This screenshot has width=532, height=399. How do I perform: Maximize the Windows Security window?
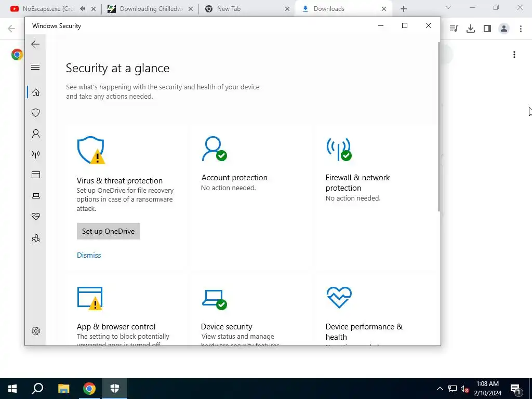click(x=404, y=26)
